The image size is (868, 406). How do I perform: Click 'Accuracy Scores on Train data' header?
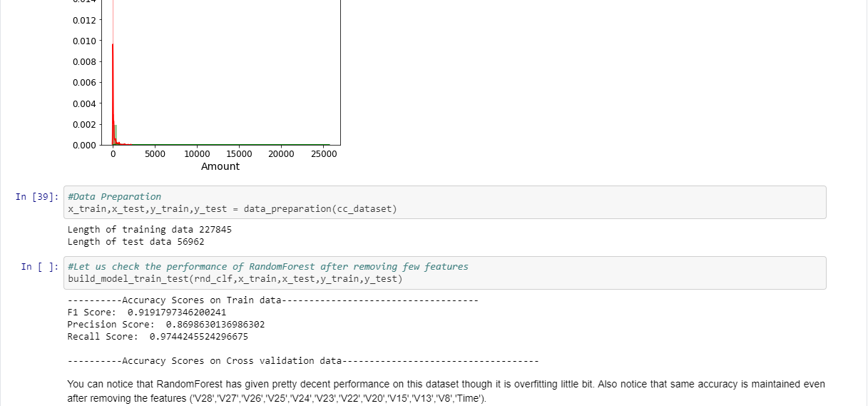coord(202,300)
